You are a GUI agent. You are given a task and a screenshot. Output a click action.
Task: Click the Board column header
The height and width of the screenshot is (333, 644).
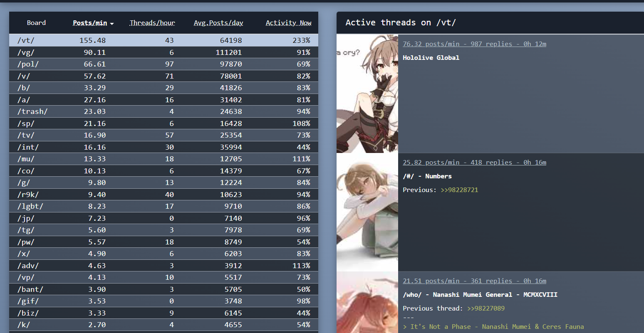pyautogui.click(x=36, y=23)
